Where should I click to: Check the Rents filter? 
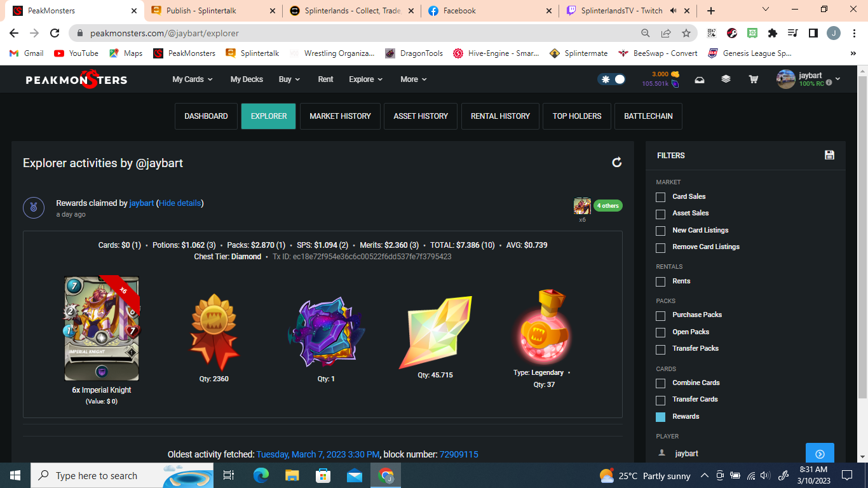(661, 281)
